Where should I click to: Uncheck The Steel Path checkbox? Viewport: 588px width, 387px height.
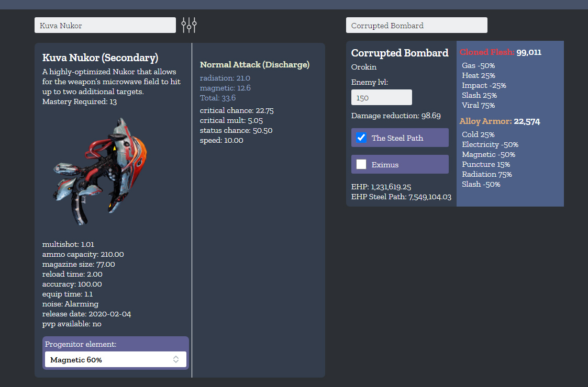pos(361,138)
